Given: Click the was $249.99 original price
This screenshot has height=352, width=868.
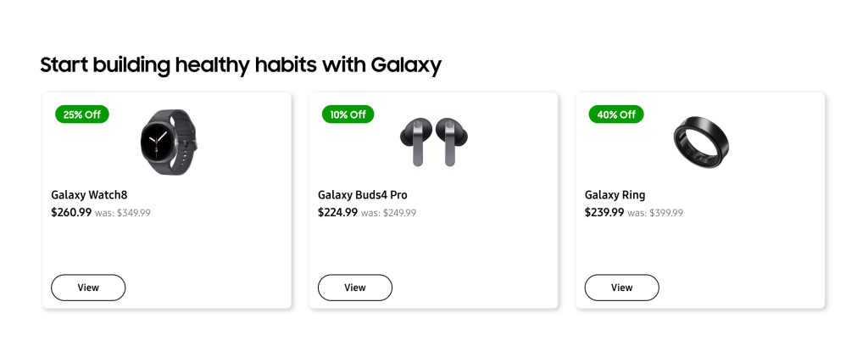Looking at the screenshot, I should (x=389, y=213).
